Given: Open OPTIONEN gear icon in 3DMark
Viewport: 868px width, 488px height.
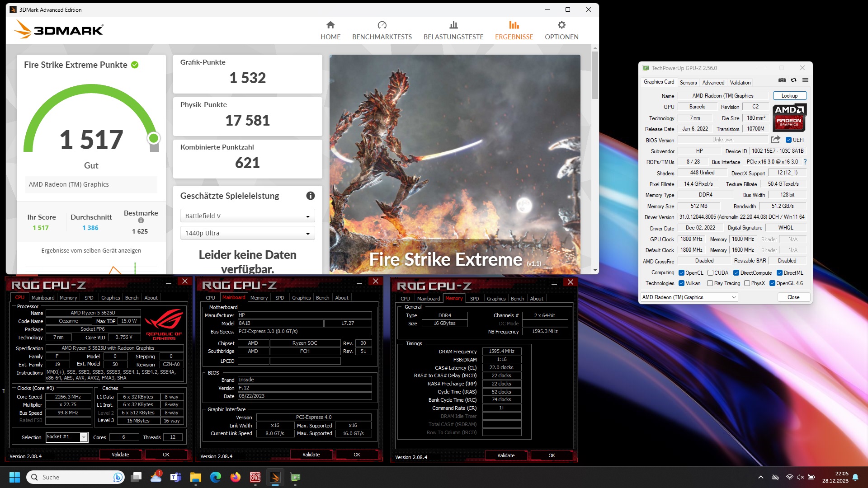Looking at the screenshot, I should tap(561, 25).
